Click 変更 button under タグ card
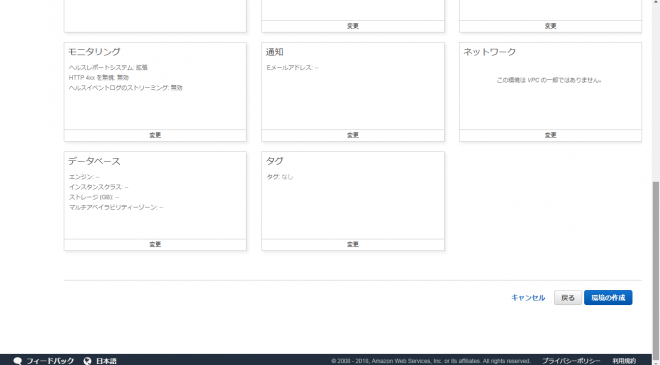 click(x=353, y=244)
